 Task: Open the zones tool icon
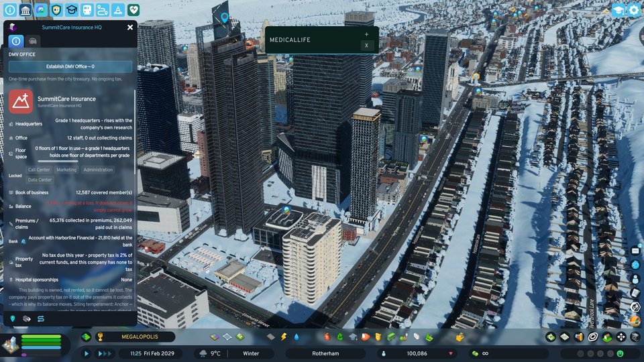(x=215, y=337)
